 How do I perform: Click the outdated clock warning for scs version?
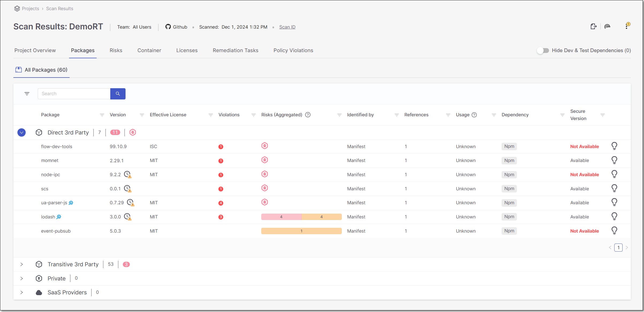[x=128, y=189]
